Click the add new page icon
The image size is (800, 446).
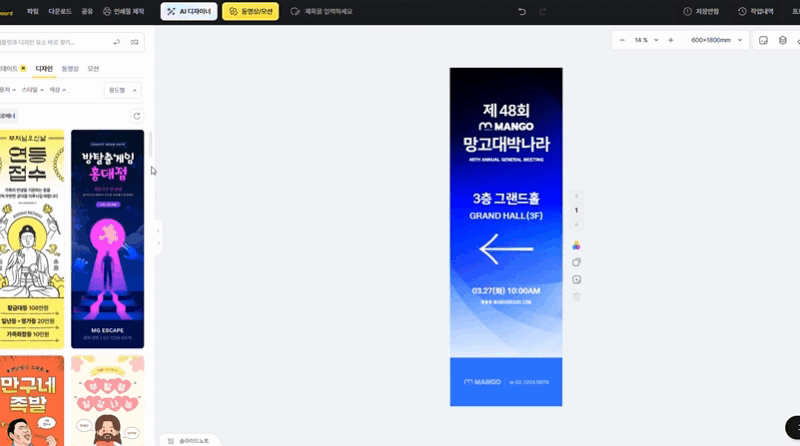click(577, 280)
